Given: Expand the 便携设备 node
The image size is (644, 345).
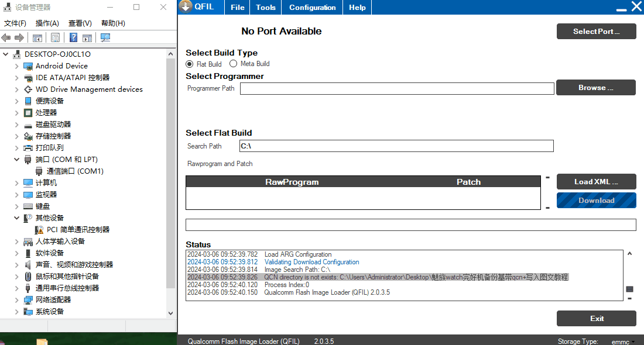Looking at the screenshot, I should [x=17, y=101].
